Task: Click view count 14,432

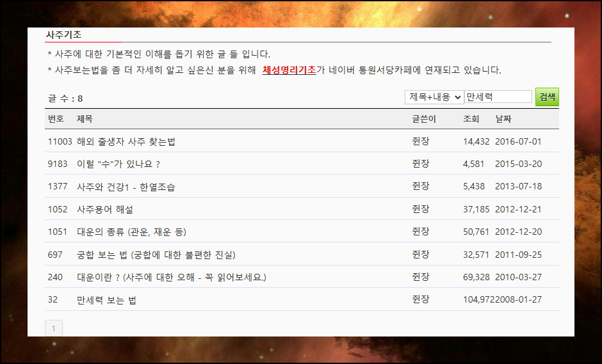Action: [476, 141]
